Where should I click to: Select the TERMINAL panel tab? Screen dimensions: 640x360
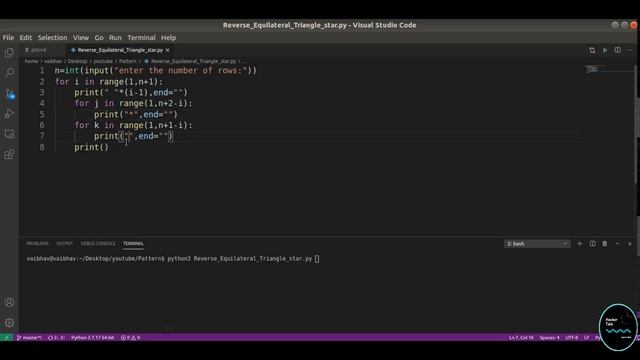pos(133,244)
